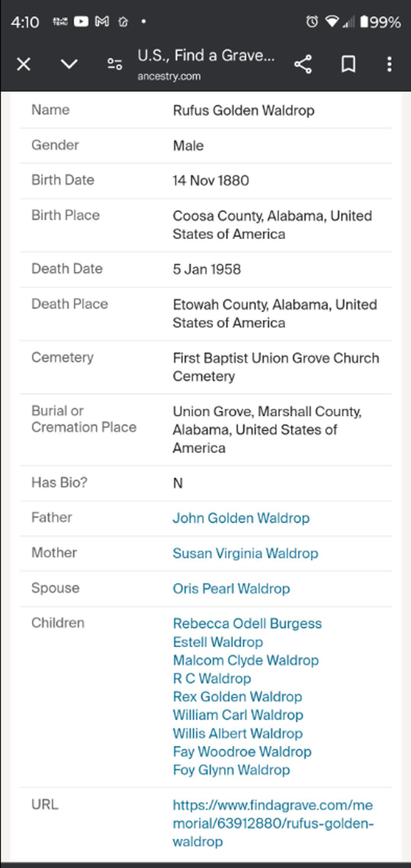Open Foy Glynn Waldrop child link
411x868 pixels.
pyautogui.click(x=231, y=770)
